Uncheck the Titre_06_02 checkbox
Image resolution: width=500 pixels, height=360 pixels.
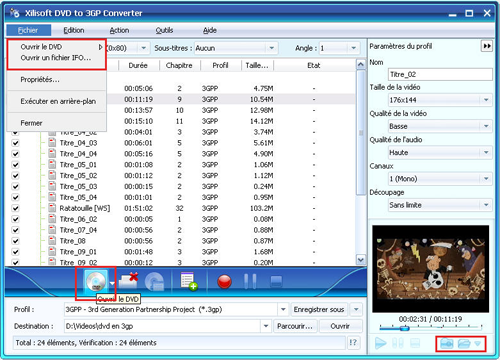click(x=15, y=219)
